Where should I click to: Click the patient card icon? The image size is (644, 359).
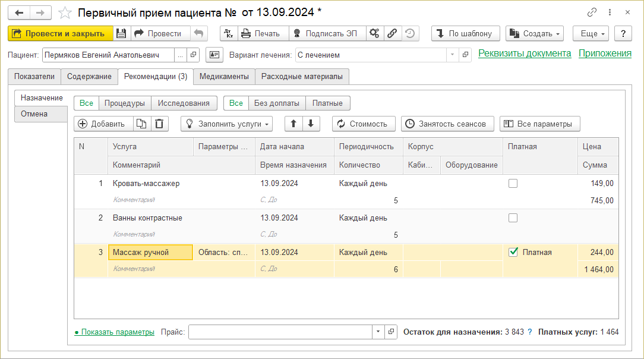coord(214,55)
